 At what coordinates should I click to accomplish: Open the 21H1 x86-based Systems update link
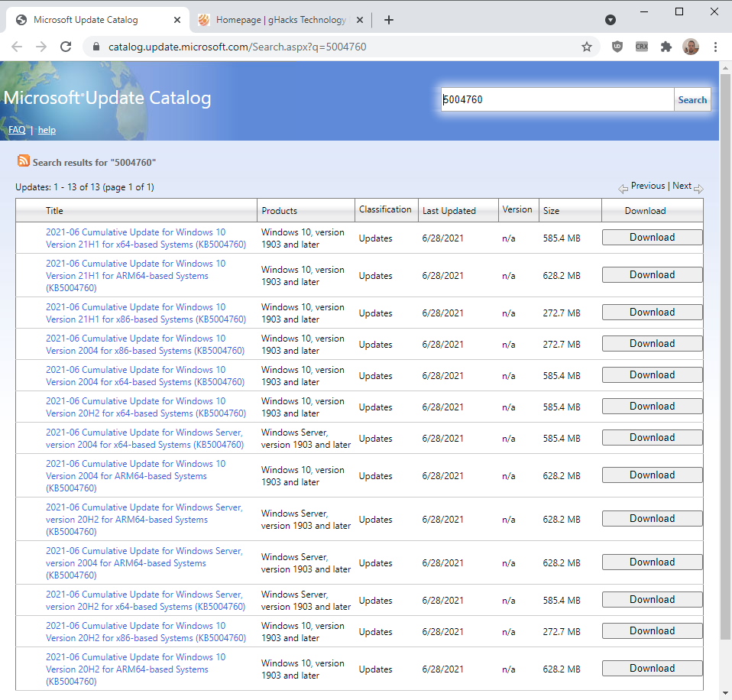click(x=146, y=313)
